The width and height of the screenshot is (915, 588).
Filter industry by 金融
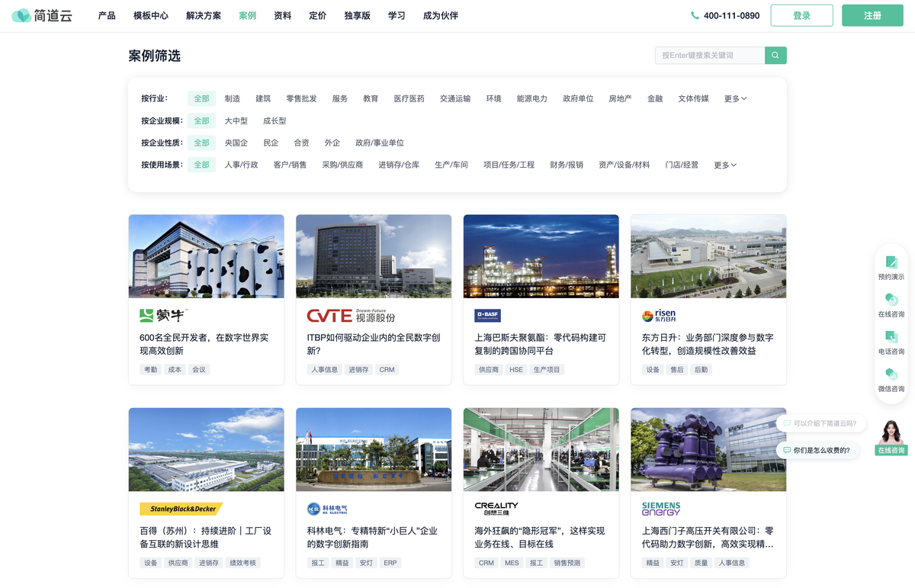tap(655, 98)
